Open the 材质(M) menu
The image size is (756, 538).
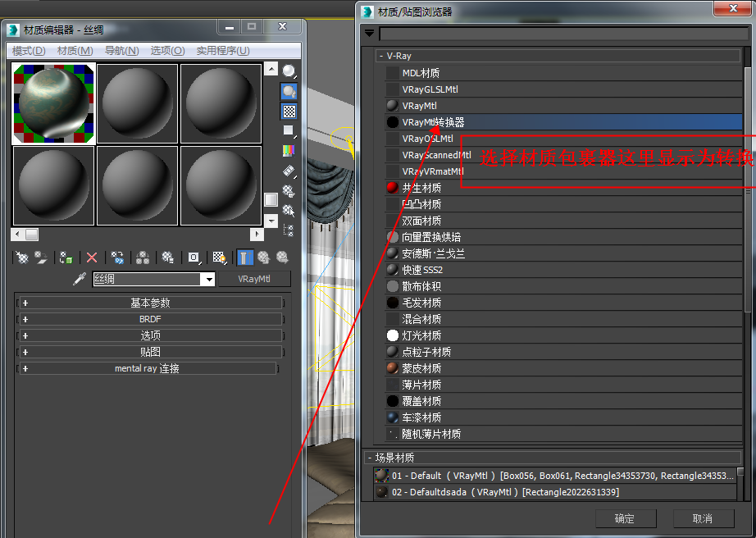[75, 51]
